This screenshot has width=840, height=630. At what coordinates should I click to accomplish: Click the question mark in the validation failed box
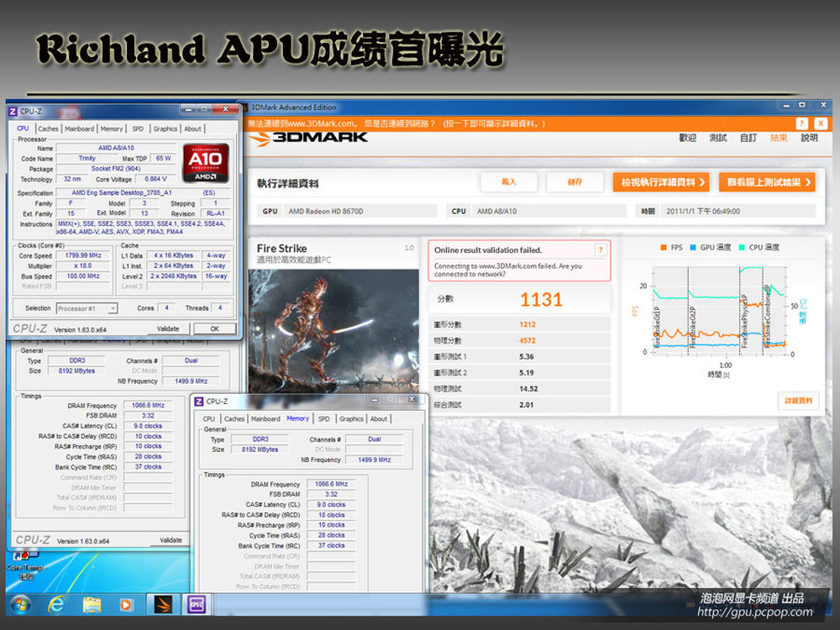[x=601, y=249]
